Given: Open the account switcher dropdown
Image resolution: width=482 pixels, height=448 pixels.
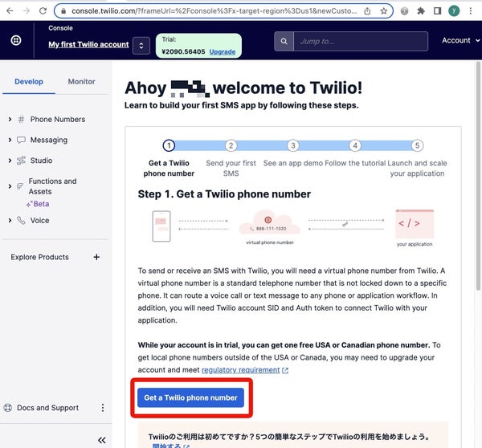Looking at the screenshot, I should click(x=141, y=46).
